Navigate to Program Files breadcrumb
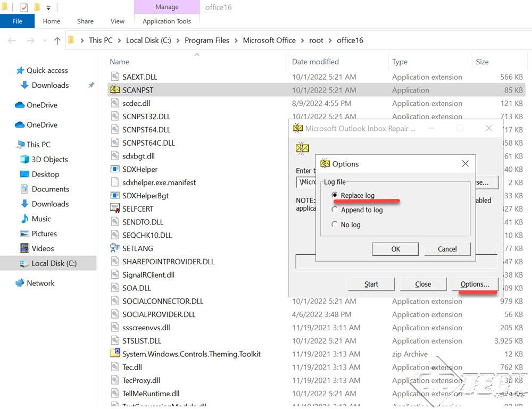 [207, 40]
